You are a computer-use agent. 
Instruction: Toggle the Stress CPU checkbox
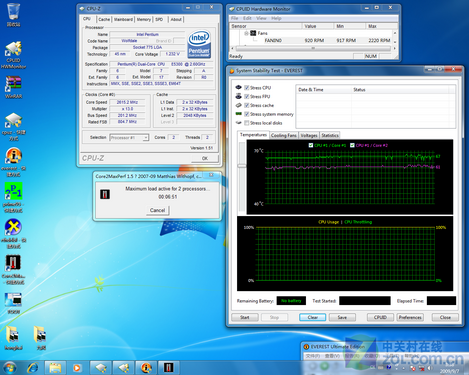pos(247,88)
